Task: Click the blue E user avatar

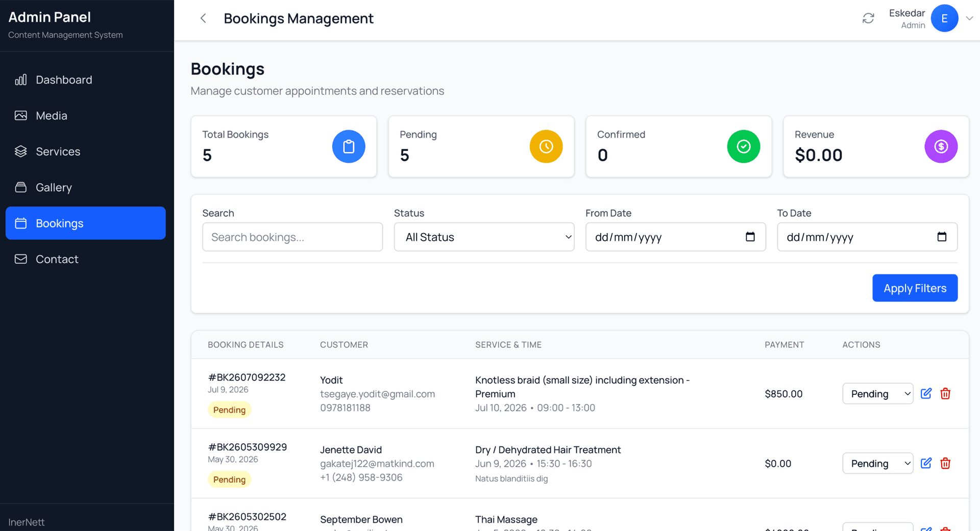Action: (944, 18)
